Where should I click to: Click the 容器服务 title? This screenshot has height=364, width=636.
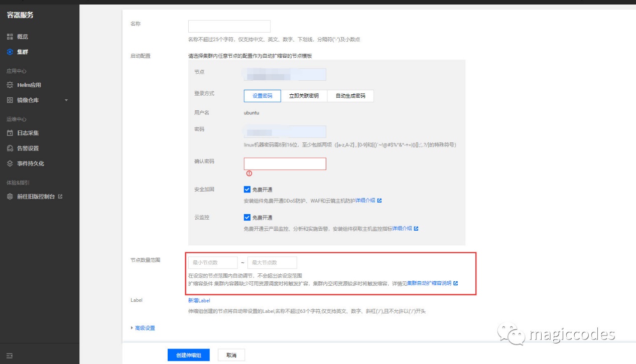(x=20, y=15)
